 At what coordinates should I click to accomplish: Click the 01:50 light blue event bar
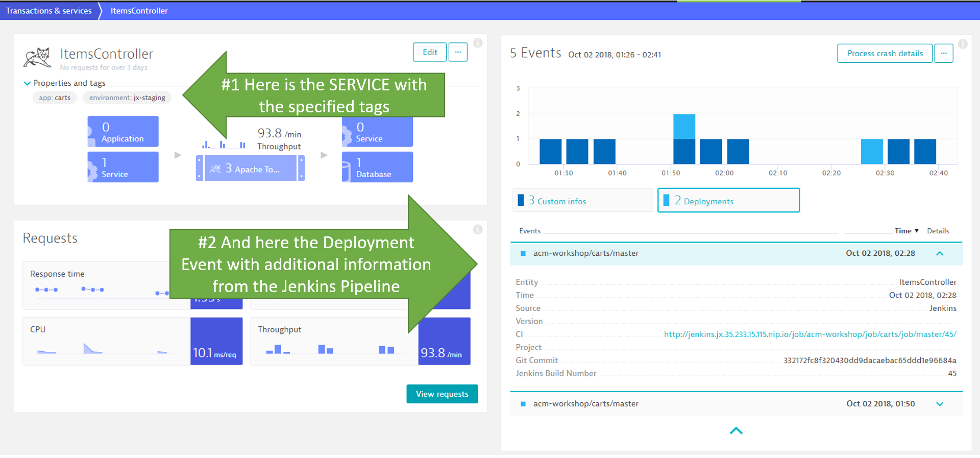tap(684, 126)
